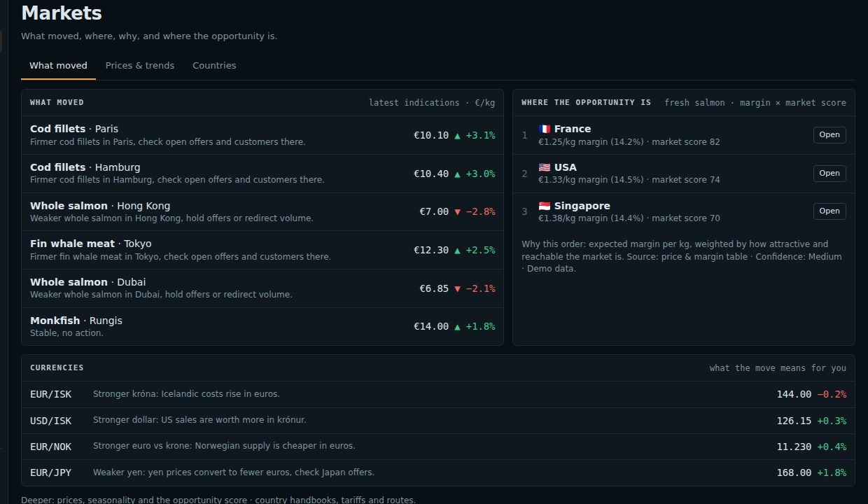Click the −0.2% EUR/ISK change
Screen dimensions: 868x504
(832, 394)
